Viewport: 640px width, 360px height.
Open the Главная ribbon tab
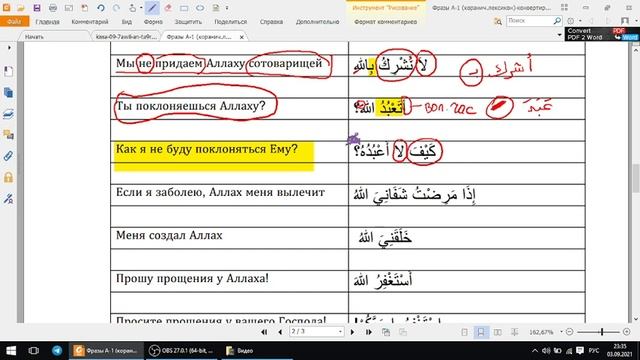coord(47,22)
